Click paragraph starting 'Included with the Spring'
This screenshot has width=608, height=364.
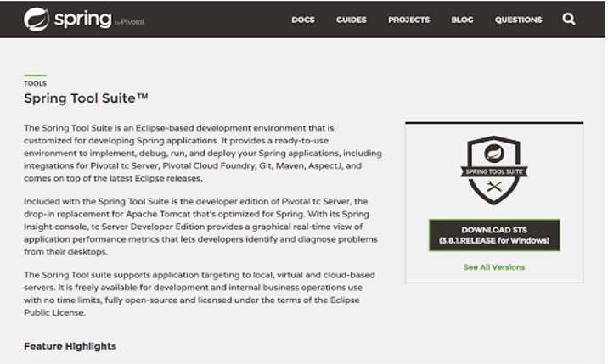tap(201, 227)
